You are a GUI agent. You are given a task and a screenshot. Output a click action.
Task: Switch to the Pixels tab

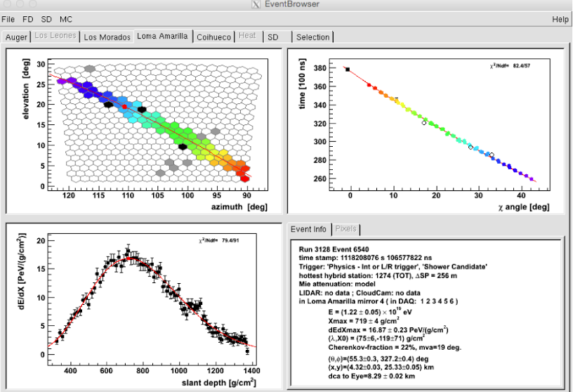click(345, 229)
